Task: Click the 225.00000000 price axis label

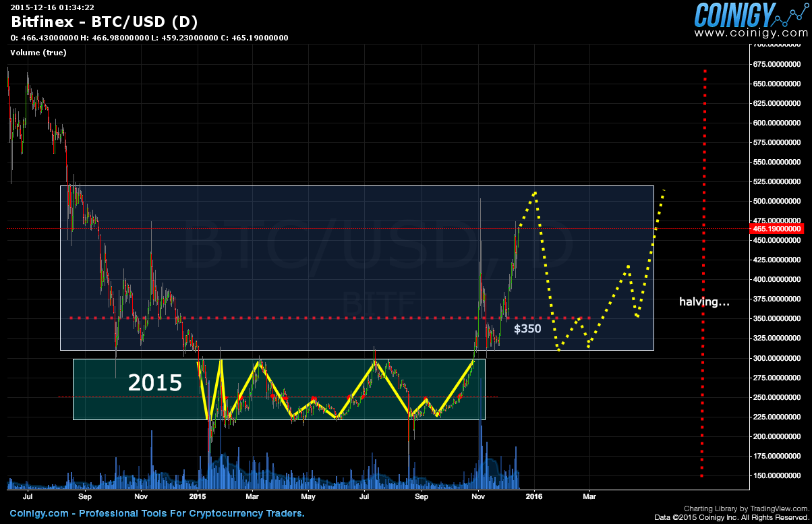Action: (x=778, y=417)
